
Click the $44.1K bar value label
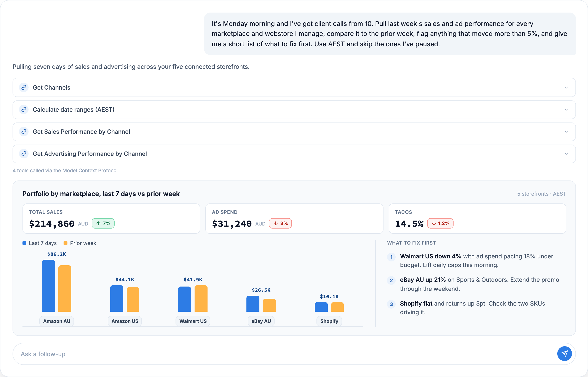(125, 280)
